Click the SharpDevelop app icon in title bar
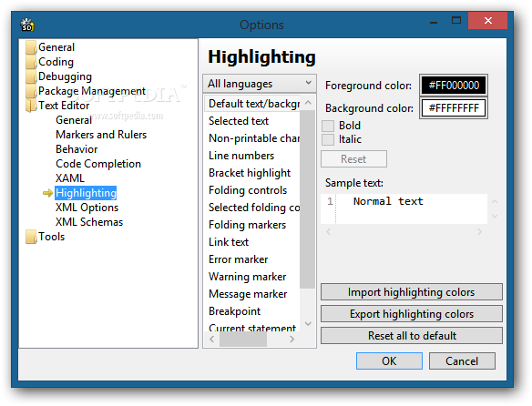 (26, 25)
